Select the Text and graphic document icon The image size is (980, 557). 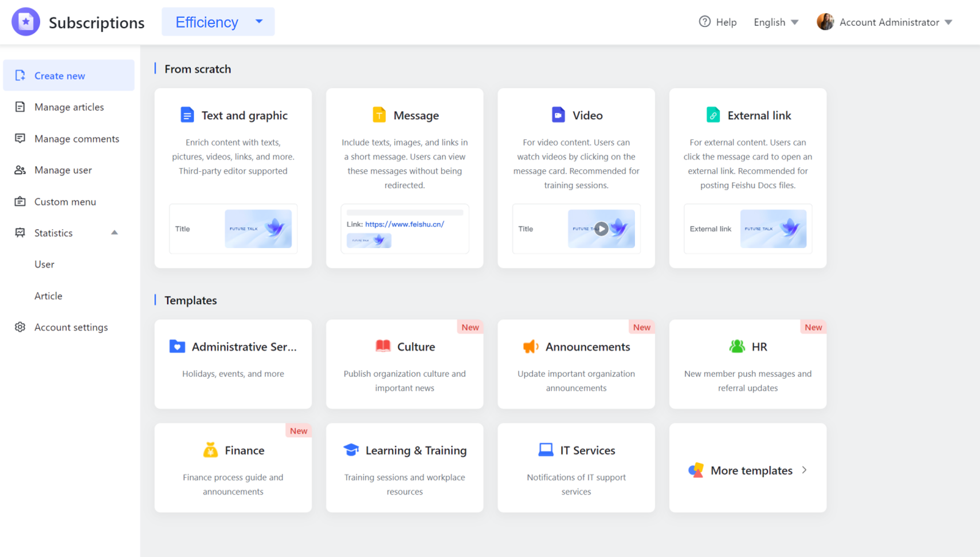pyautogui.click(x=187, y=115)
